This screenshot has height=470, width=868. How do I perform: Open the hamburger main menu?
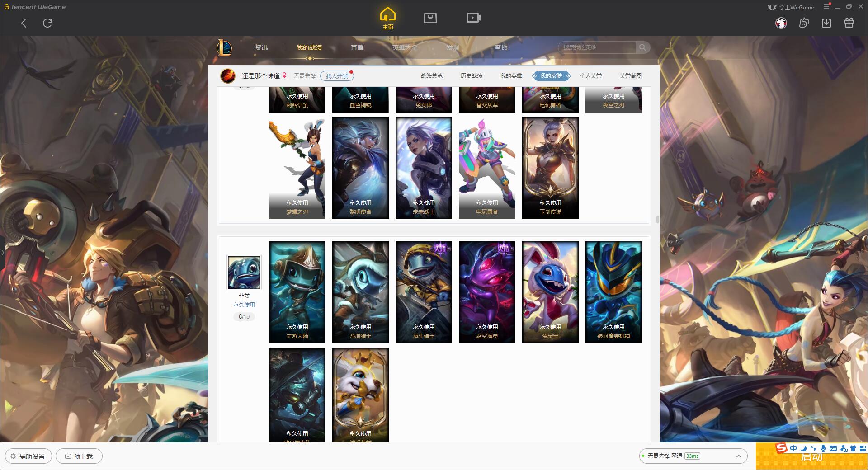pos(826,7)
